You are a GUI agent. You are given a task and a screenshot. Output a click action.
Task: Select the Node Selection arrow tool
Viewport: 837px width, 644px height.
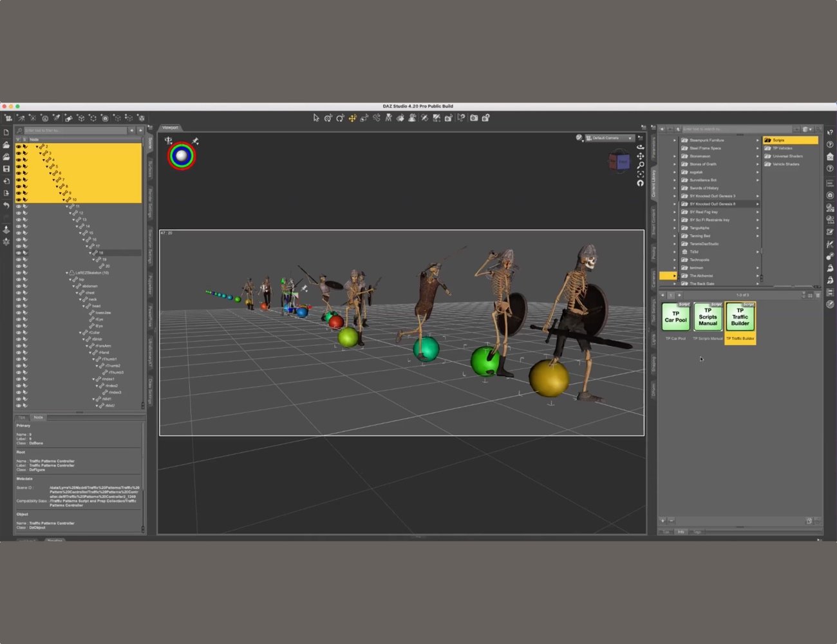[x=316, y=118]
